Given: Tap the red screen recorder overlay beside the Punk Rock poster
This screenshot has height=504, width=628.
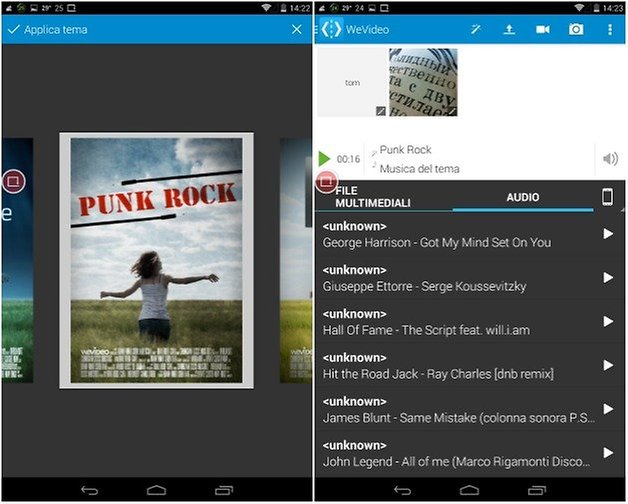Looking at the screenshot, I should click(14, 181).
